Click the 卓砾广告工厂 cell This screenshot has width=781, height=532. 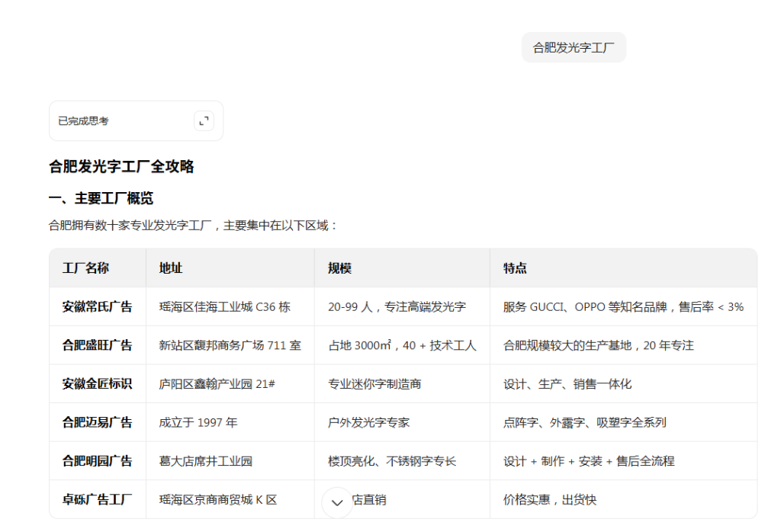pyautogui.click(x=95, y=498)
